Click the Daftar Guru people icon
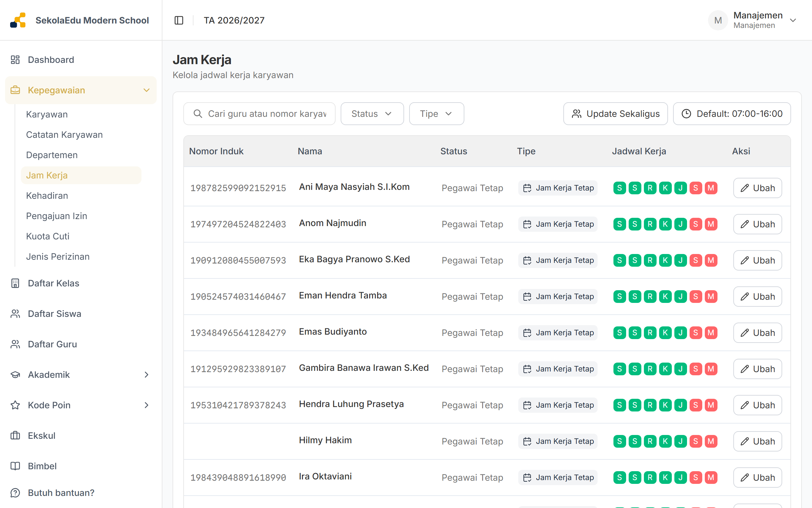The image size is (812, 508). tap(15, 344)
